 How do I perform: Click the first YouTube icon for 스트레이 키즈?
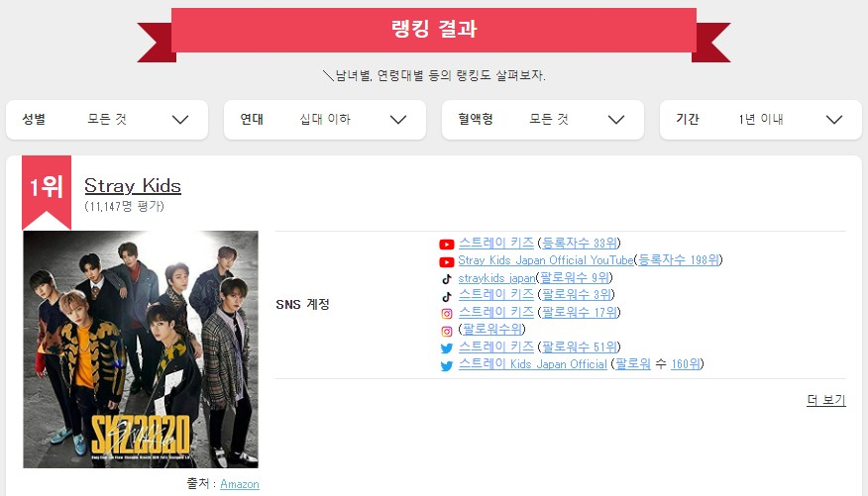pos(447,245)
